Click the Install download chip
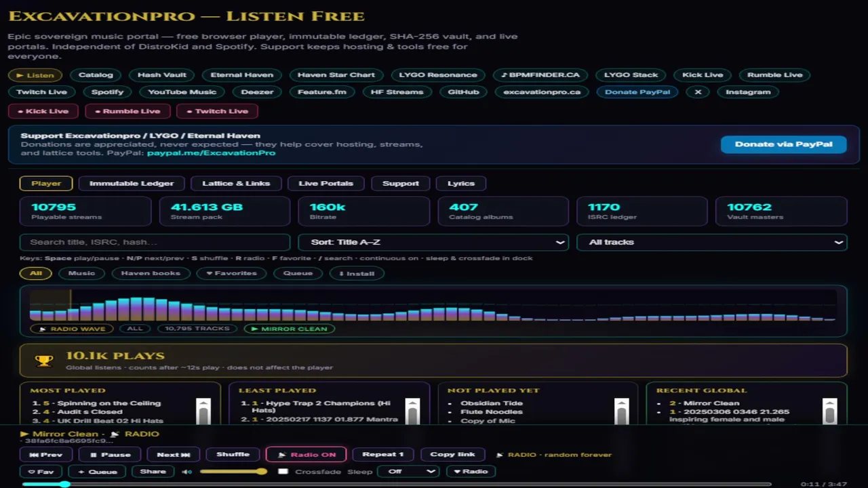The width and height of the screenshot is (868, 488). (x=357, y=273)
